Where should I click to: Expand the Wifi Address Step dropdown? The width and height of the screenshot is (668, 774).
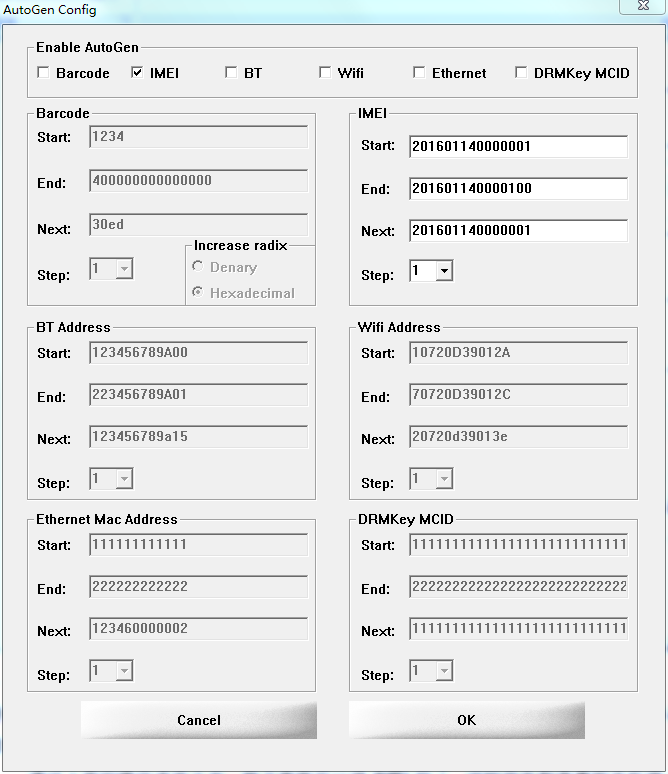pyautogui.click(x=444, y=479)
